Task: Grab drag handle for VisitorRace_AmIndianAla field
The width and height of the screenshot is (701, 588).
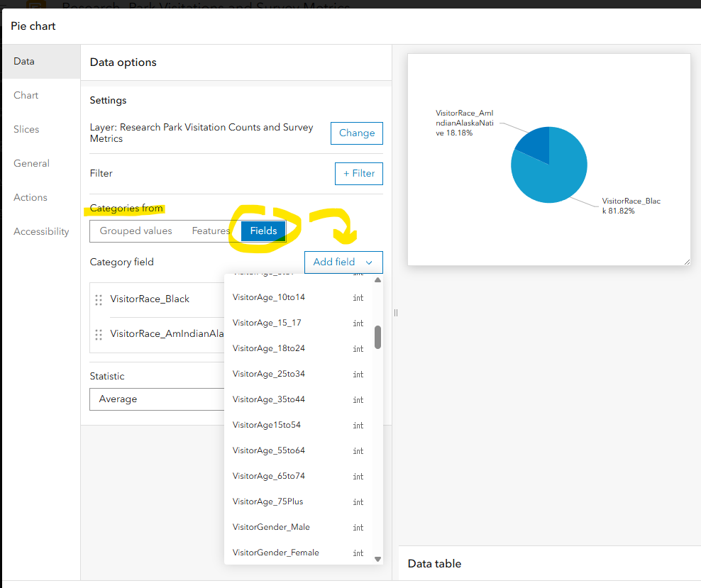Action: (99, 335)
